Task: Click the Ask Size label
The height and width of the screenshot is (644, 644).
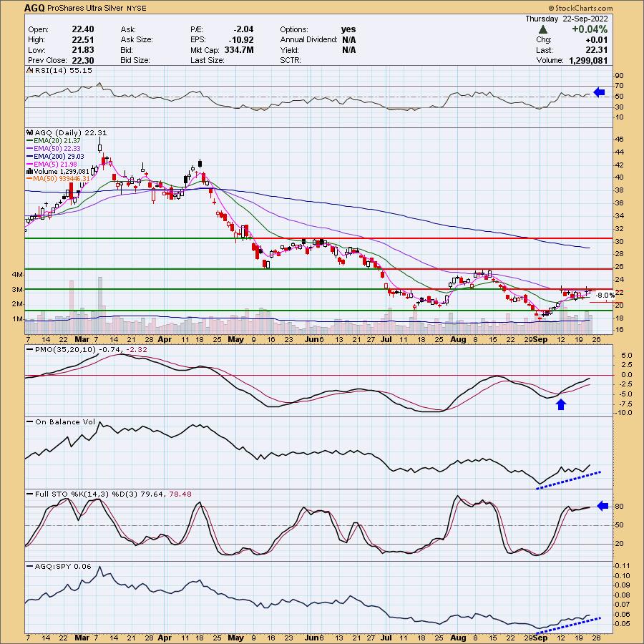Action: [137, 40]
